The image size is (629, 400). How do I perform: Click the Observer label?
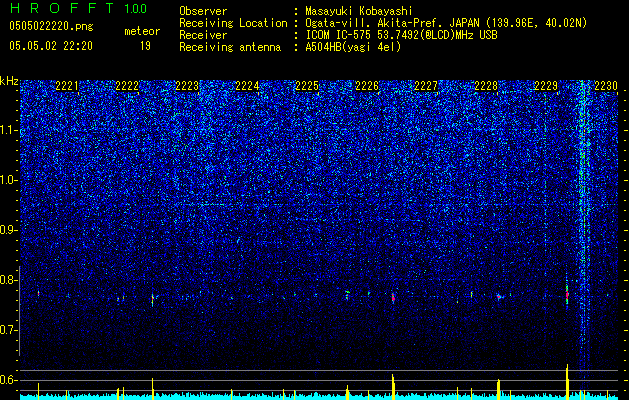coord(203,11)
